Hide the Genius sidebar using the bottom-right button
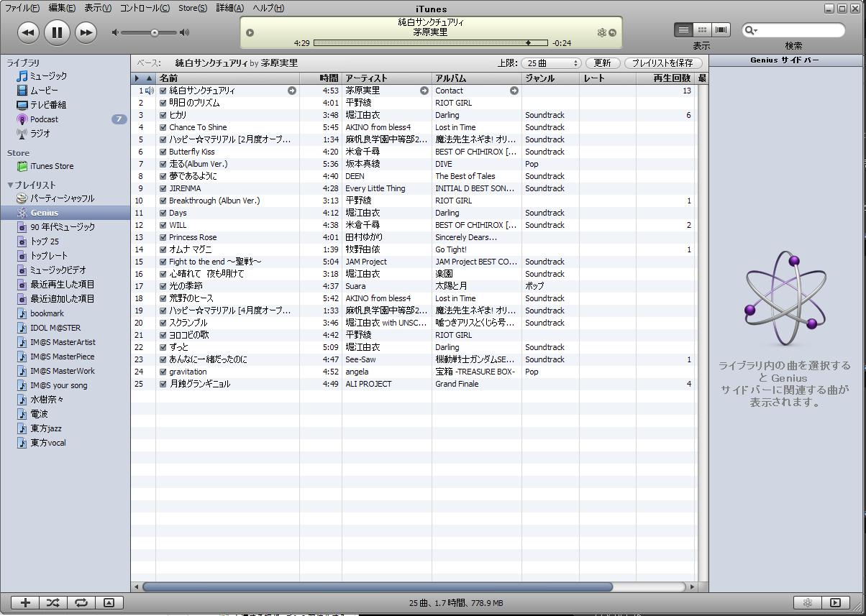The image size is (866, 616). 835,603
